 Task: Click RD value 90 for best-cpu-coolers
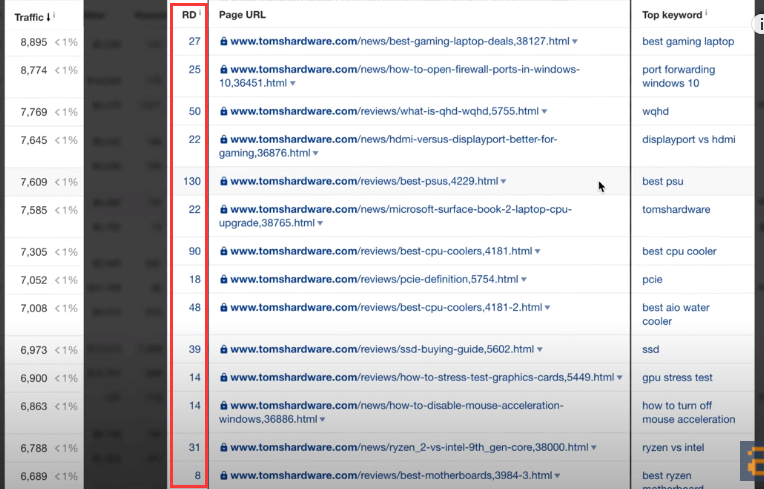pos(194,251)
